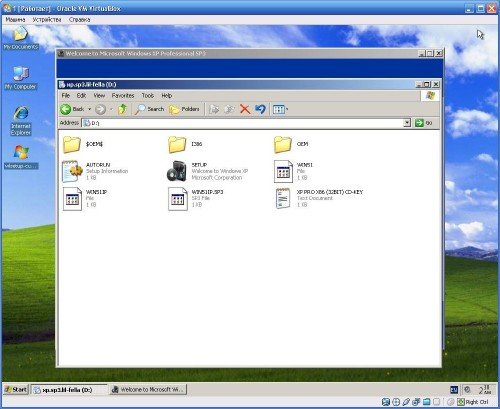
Task: Click the language indicator in the tray
Action: click(x=454, y=390)
